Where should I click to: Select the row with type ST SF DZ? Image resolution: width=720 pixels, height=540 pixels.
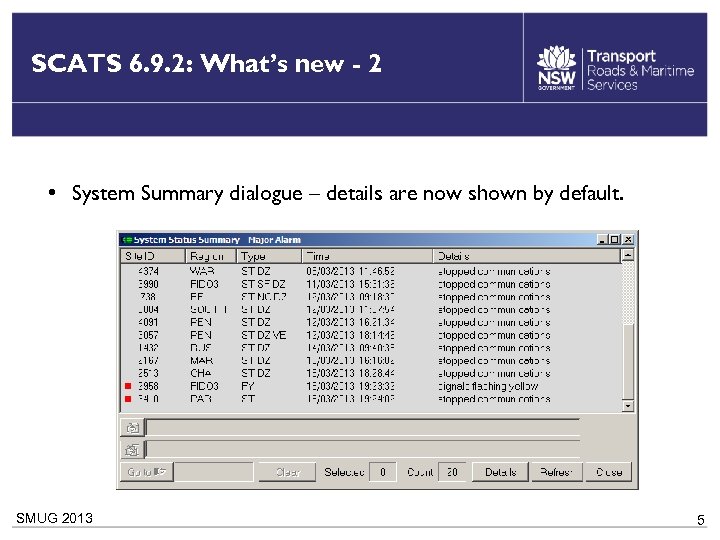(371, 284)
